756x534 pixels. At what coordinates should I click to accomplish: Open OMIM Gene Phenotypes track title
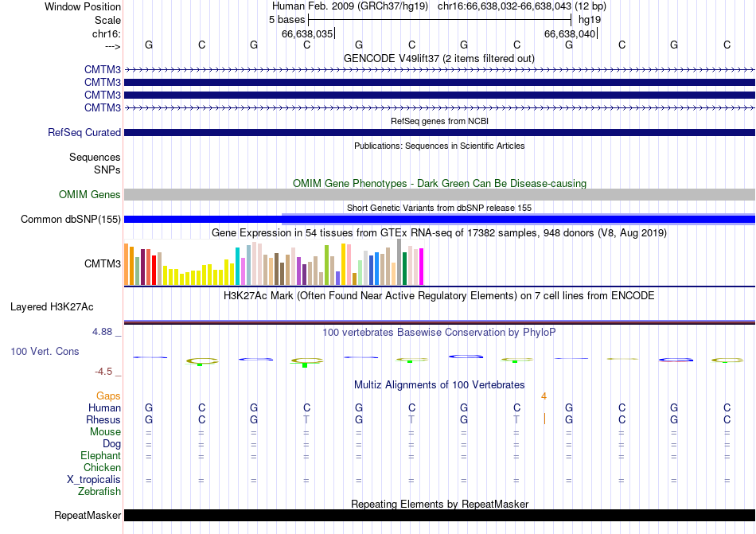(439, 183)
